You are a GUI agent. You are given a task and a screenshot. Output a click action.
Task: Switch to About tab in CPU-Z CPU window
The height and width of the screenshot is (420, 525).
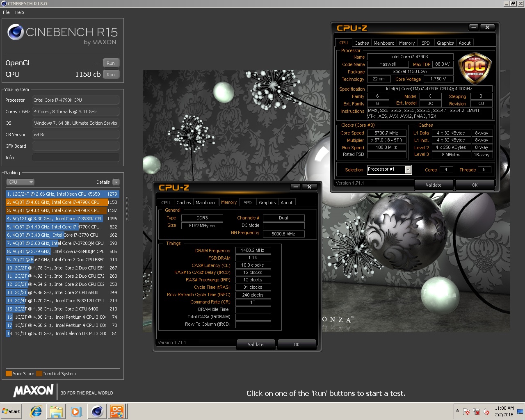[465, 43]
